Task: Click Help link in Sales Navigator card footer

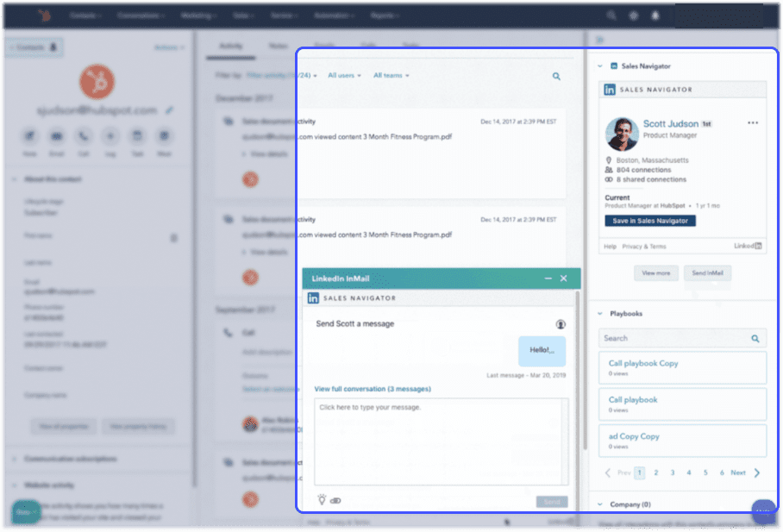Action: [610, 247]
